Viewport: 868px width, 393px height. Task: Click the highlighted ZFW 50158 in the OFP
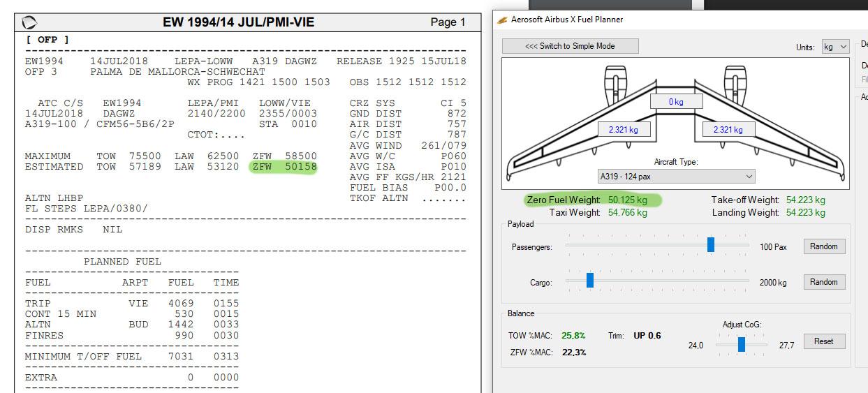283,167
